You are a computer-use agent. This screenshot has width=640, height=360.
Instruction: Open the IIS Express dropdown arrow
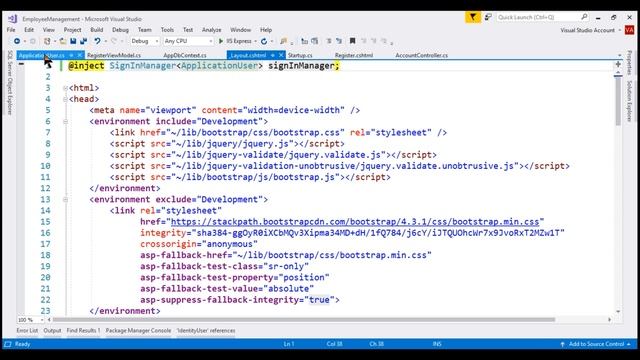tap(256, 41)
